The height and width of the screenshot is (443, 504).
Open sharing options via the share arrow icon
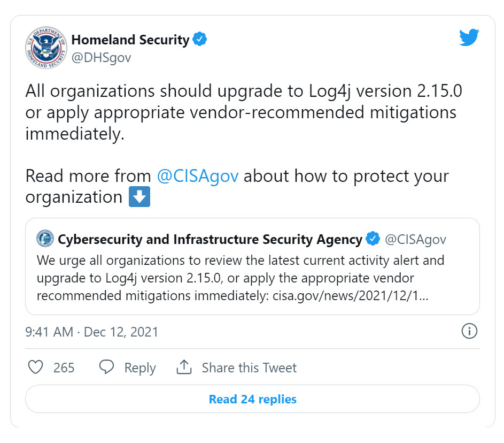tap(184, 367)
